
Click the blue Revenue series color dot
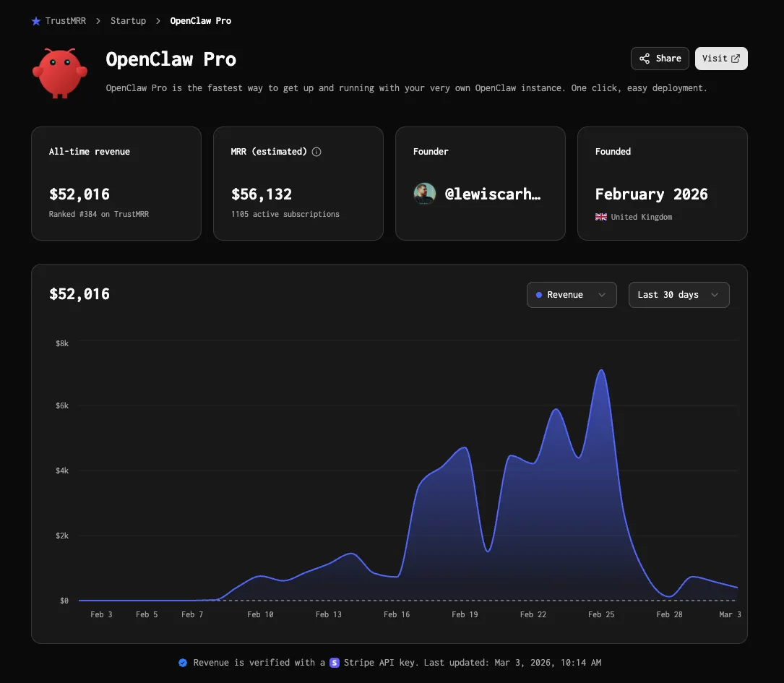539,295
